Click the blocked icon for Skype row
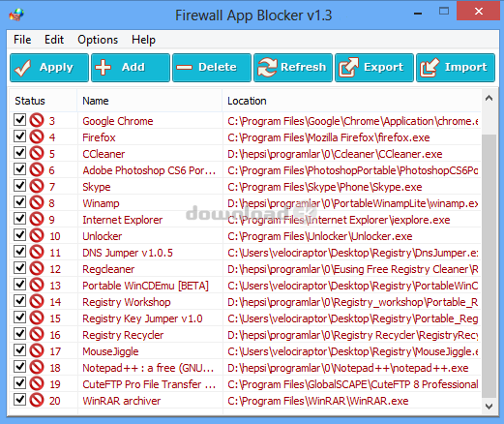Screen dimensions: 504x424 coord(37,186)
